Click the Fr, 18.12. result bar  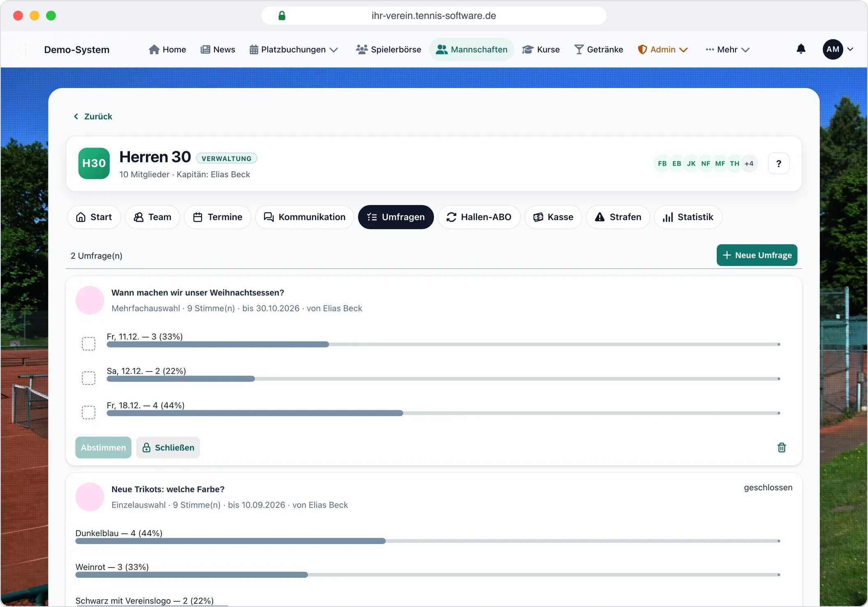click(x=443, y=413)
